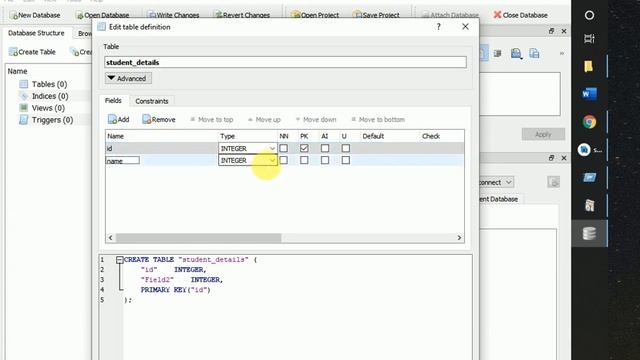Screen dimensions: 640x360
Task: Click Cortana circle icon on taskbar
Action: pos(589,16)
